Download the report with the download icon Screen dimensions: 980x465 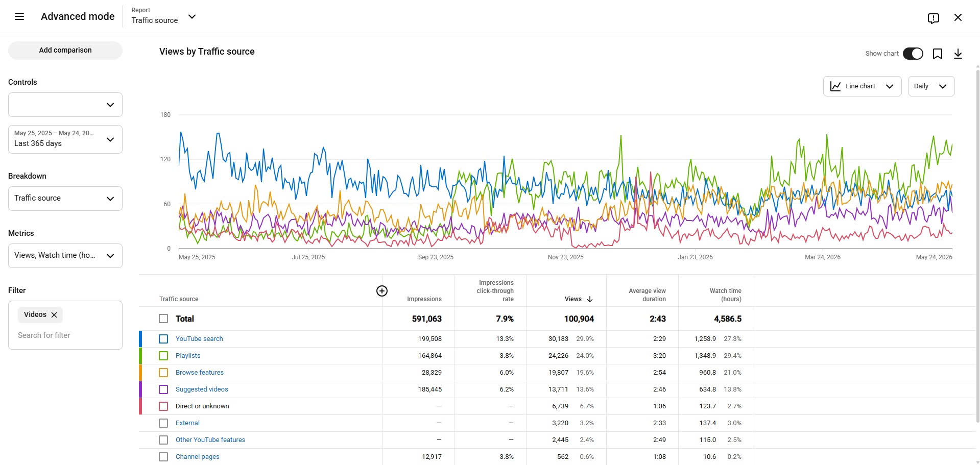pos(958,54)
